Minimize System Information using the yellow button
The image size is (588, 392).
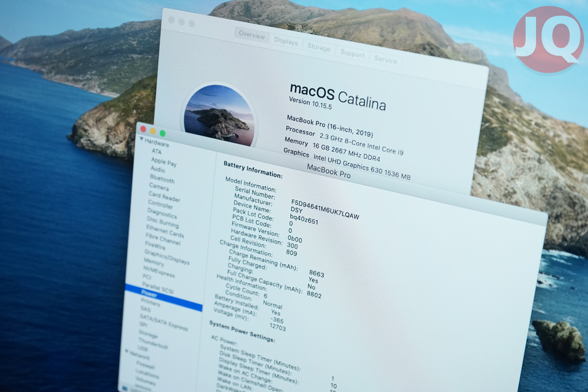click(x=153, y=131)
